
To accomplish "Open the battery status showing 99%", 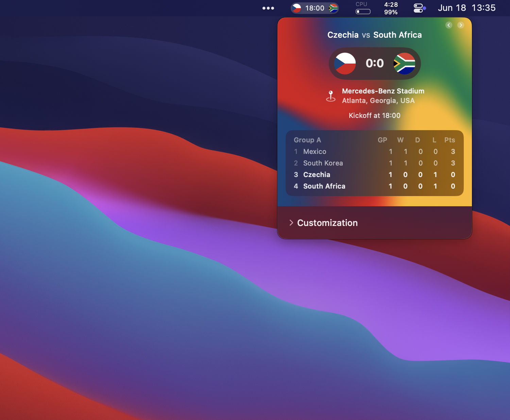I will click(391, 8).
